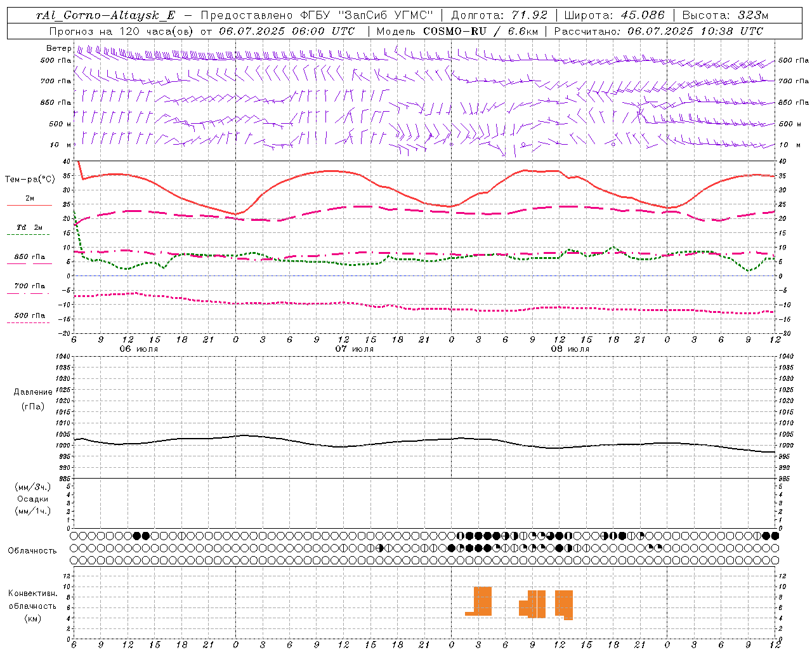Select the Долгота: 71.92 header field
The width and height of the screenshot is (812, 650).
click(x=499, y=15)
